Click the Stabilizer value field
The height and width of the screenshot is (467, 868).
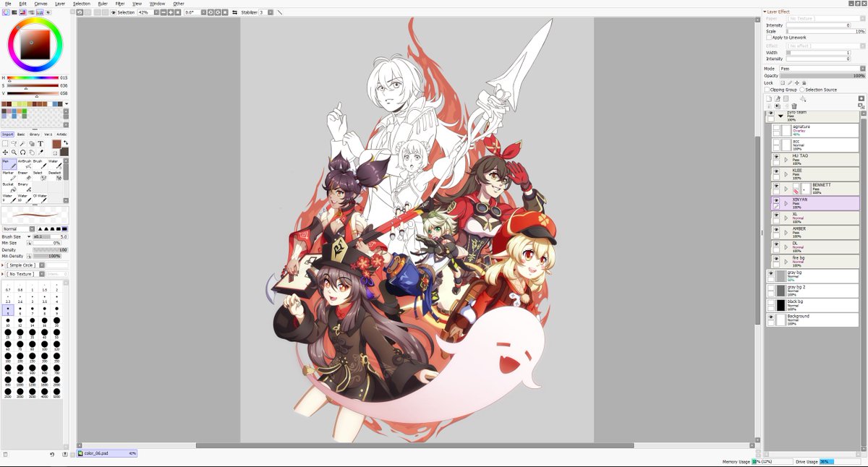(x=263, y=12)
